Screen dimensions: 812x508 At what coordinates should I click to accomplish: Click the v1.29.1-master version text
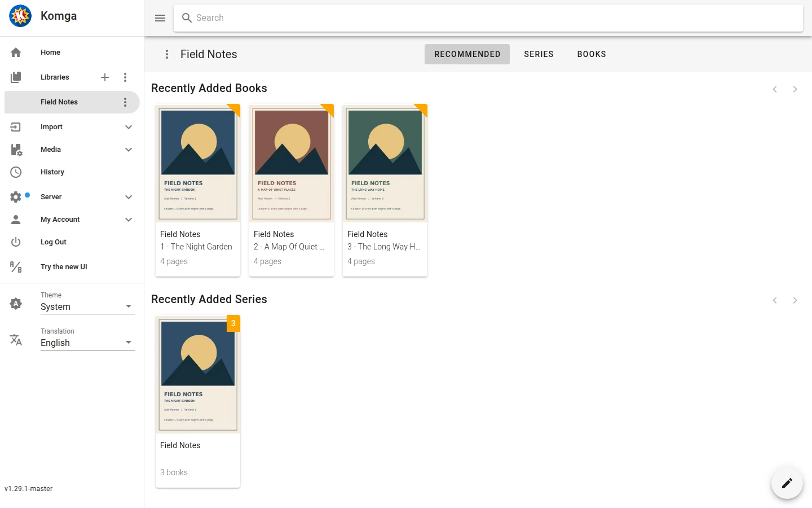(x=29, y=489)
